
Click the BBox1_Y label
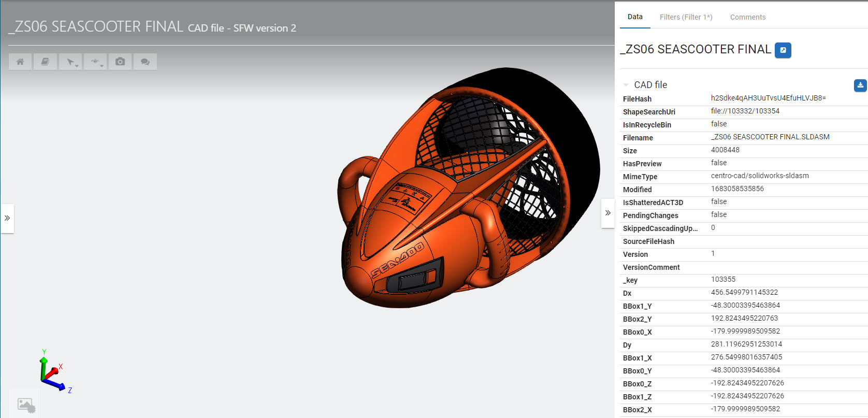pyautogui.click(x=637, y=306)
